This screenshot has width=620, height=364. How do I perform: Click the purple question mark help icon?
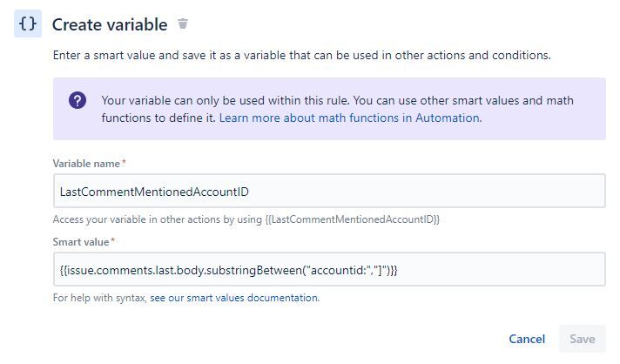tap(77, 100)
